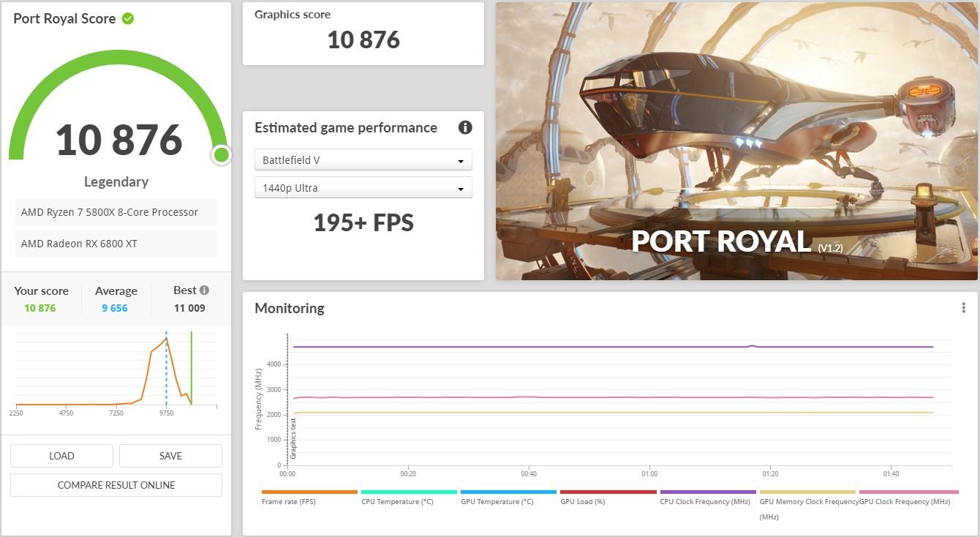Toggle the CPU Temperature legend series
Image resolution: width=980 pixels, height=537 pixels.
tap(409, 497)
